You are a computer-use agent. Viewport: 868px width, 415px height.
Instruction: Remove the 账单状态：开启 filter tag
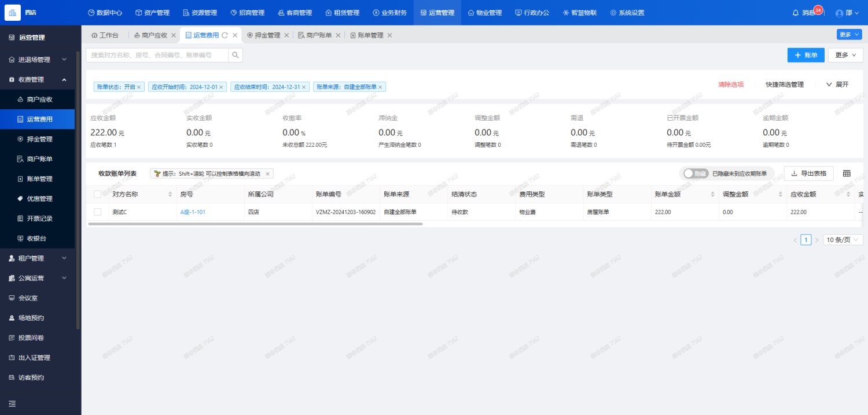139,87
